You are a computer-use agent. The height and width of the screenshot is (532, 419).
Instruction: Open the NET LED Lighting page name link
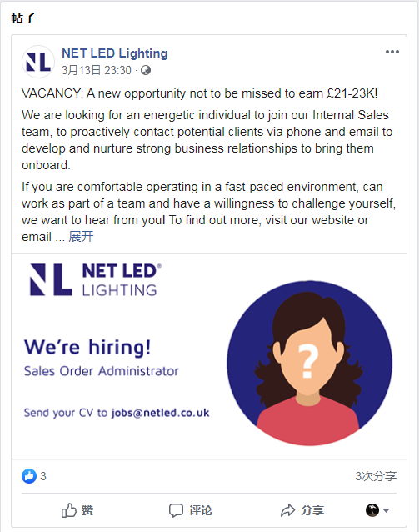pyautogui.click(x=115, y=53)
